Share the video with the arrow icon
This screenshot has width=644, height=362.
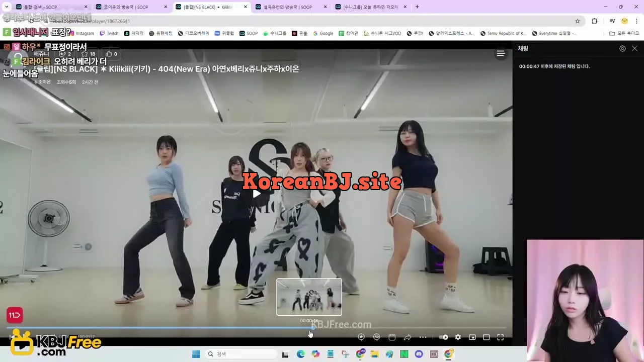tap(408, 337)
